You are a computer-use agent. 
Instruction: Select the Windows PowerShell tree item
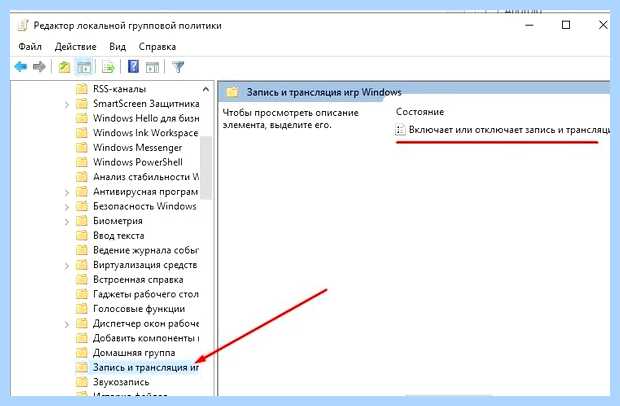138,162
